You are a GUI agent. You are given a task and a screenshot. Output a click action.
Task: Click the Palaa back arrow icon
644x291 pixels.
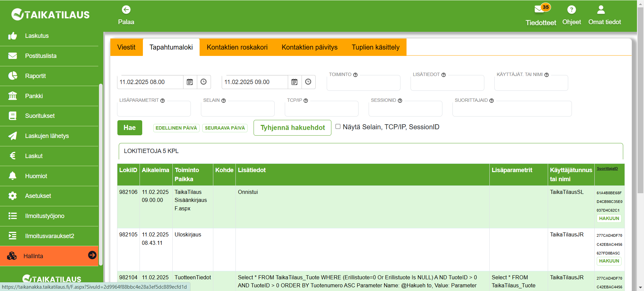tap(126, 10)
